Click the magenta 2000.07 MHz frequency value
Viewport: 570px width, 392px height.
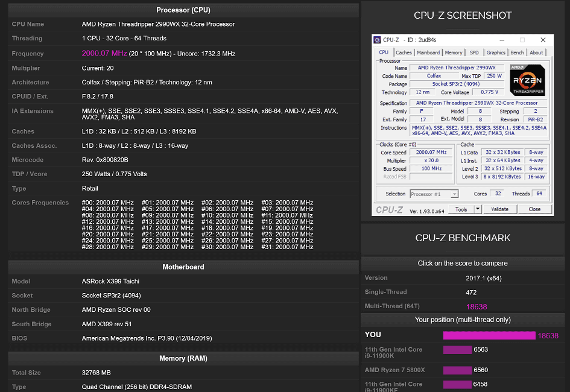pos(104,54)
